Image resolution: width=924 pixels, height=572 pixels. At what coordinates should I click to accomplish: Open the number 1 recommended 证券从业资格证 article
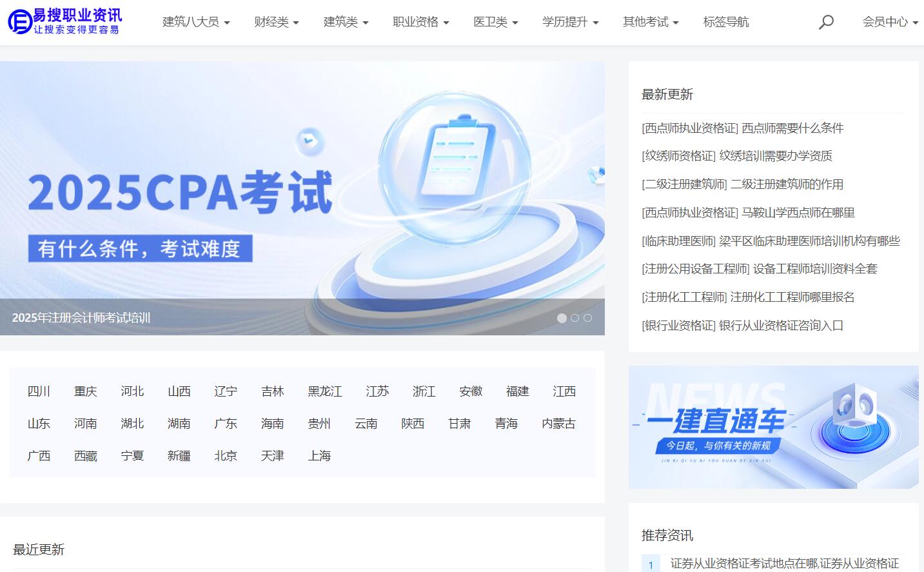pyautogui.click(x=784, y=564)
